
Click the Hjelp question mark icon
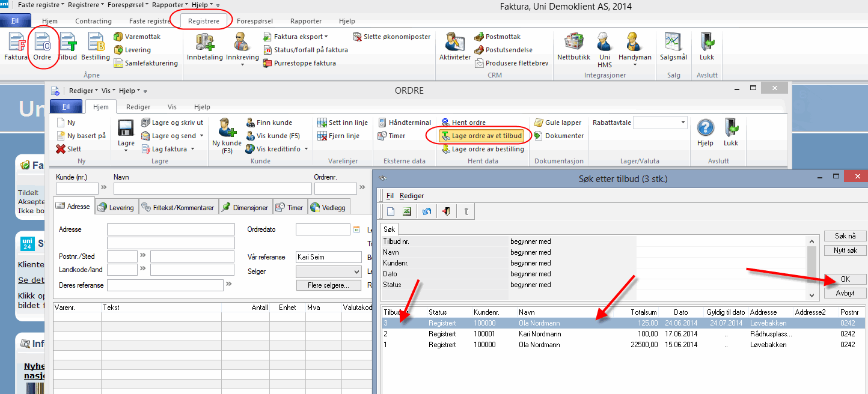(704, 130)
